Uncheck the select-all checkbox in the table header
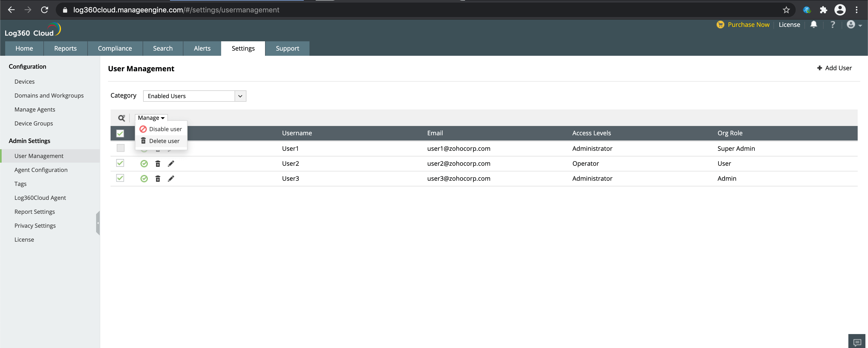Image resolution: width=868 pixels, height=348 pixels. [x=120, y=133]
